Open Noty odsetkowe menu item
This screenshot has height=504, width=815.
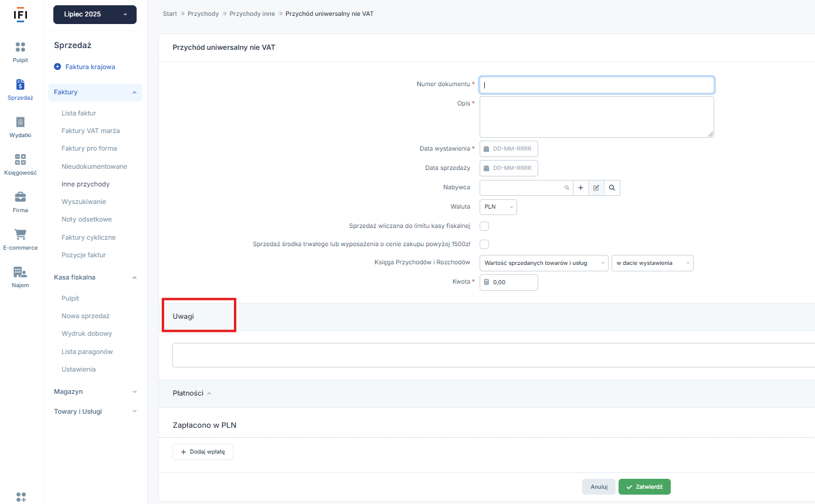pos(87,219)
